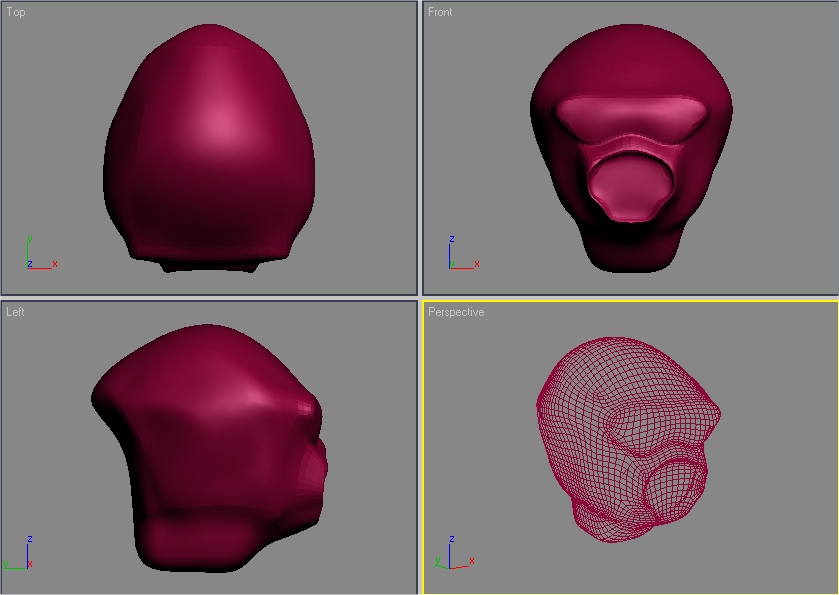Click the axis tripod in Left viewport
The image size is (839, 595).
point(19,553)
